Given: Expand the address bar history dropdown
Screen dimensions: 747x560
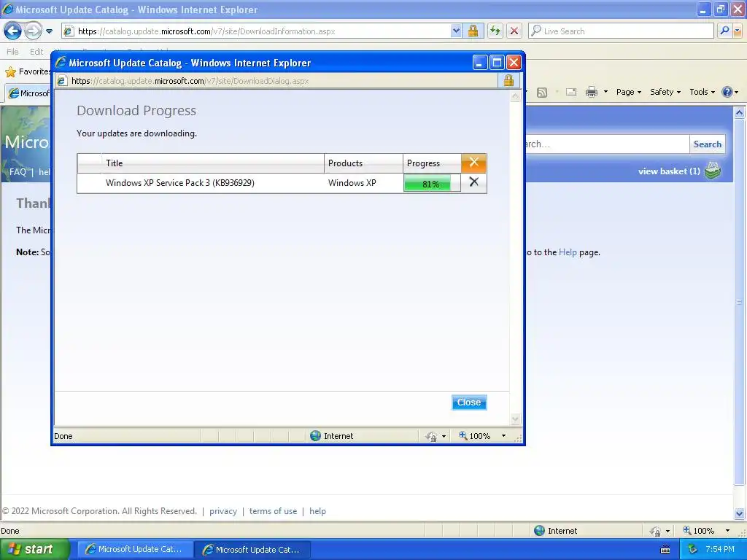Looking at the screenshot, I should [456, 31].
